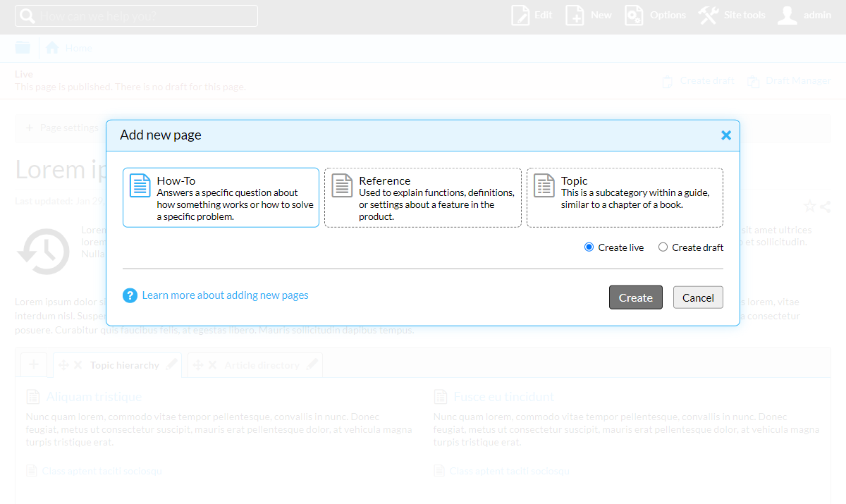Open Site tools wrench icon
This screenshot has width=846, height=504.
point(708,16)
